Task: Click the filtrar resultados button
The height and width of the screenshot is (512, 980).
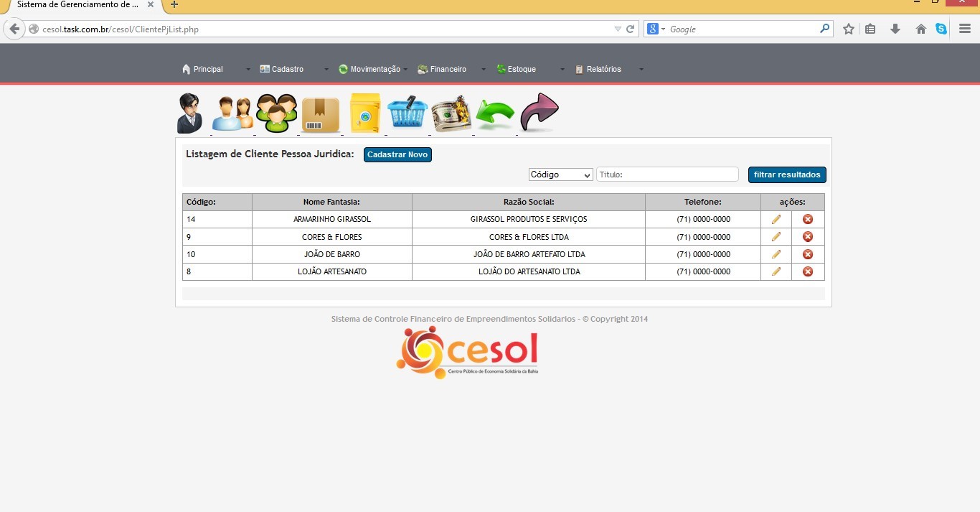Action: coord(787,174)
